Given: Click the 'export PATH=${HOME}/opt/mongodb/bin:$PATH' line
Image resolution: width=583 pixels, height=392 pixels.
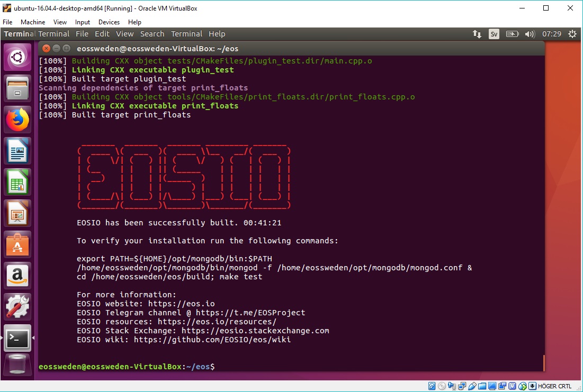Looking at the screenshot, I should (174, 259).
